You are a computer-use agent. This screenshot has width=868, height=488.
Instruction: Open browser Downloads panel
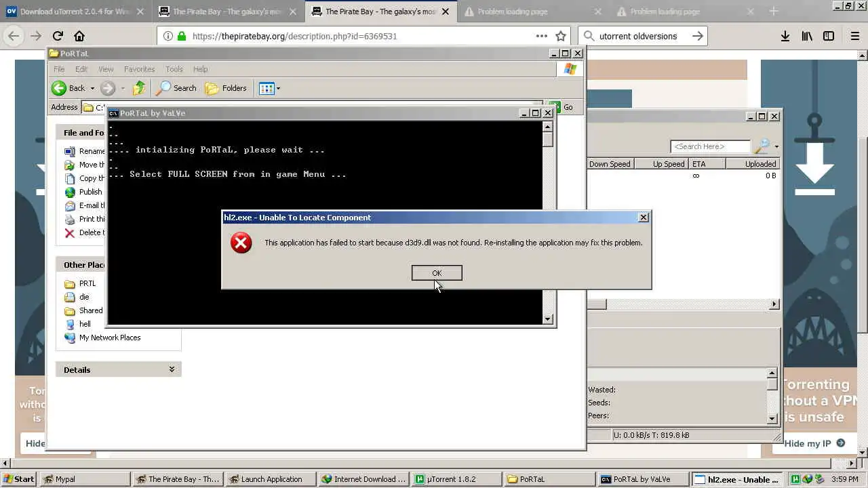point(785,36)
